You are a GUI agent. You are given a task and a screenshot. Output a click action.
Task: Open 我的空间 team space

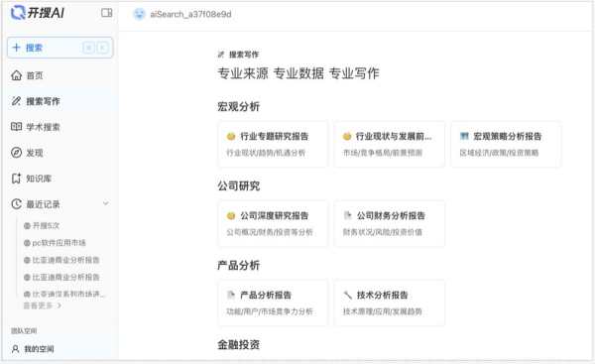pyautogui.click(x=39, y=349)
